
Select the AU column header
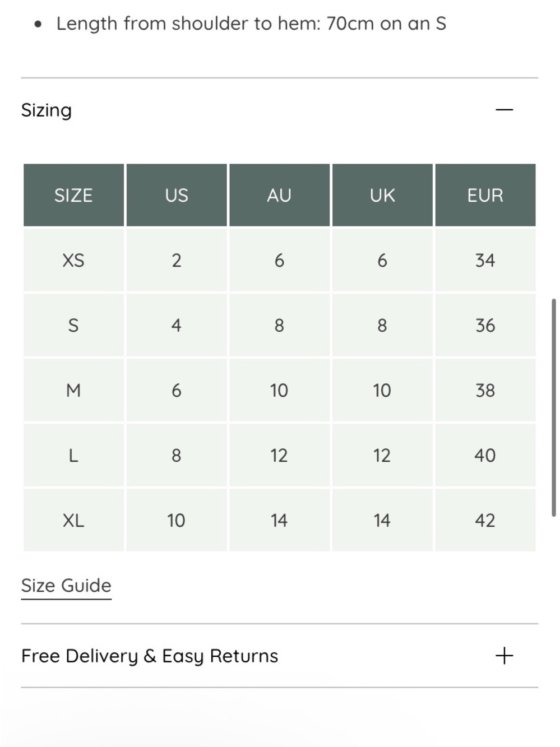pyautogui.click(x=279, y=195)
